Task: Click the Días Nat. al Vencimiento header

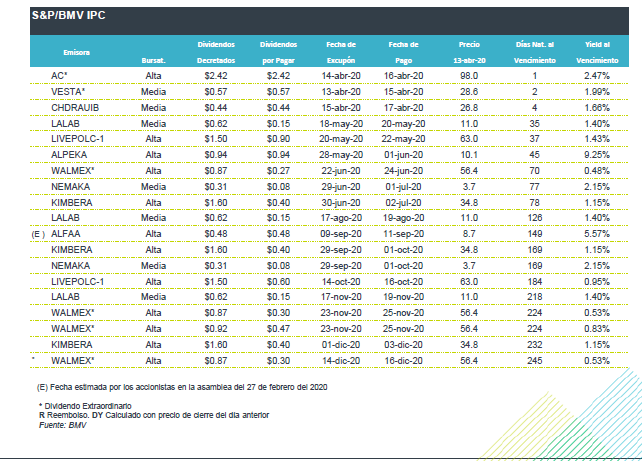Action: pos(535,52)
